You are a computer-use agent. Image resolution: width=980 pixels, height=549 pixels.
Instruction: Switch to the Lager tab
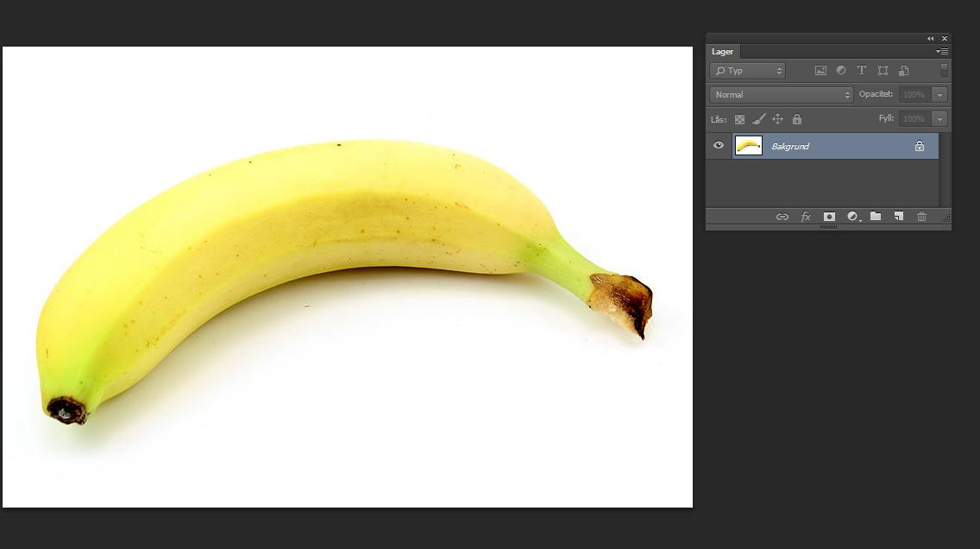click(x=723, y=52)
